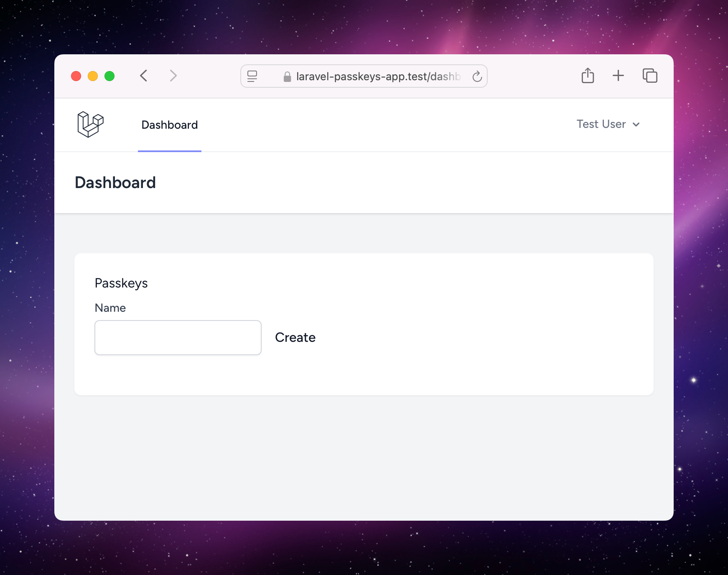Click the chevron next to Test User
The image size is (728, 575).
[636, 125]
